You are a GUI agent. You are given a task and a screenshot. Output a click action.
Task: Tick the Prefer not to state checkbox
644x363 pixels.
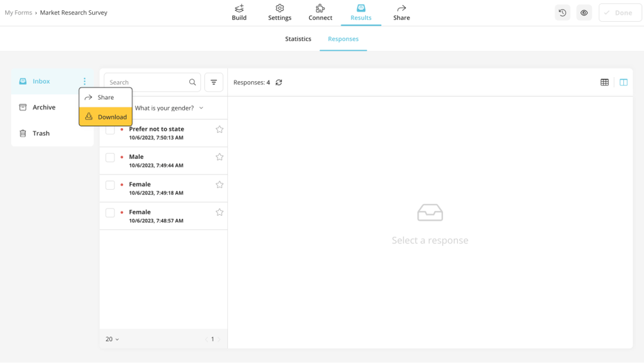click(110, 130)
